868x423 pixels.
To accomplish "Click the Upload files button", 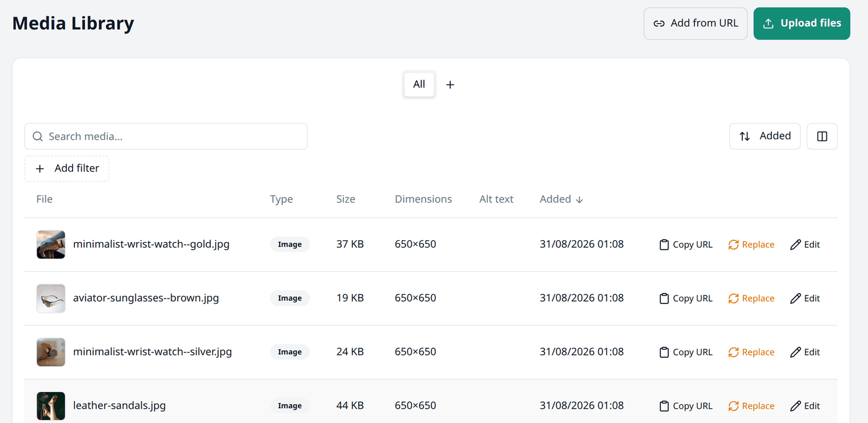I will click(802, 24).
